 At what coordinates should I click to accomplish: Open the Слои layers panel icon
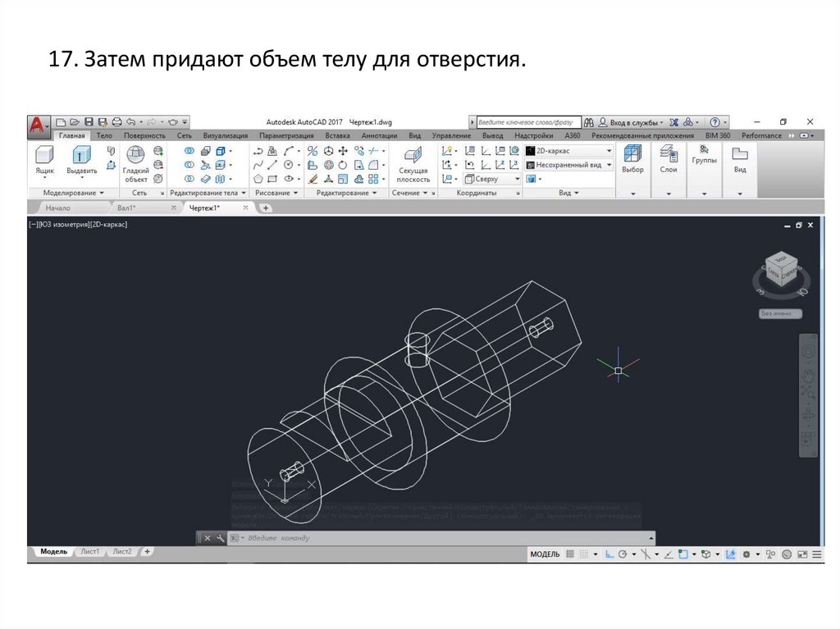[x=669, y=160]
